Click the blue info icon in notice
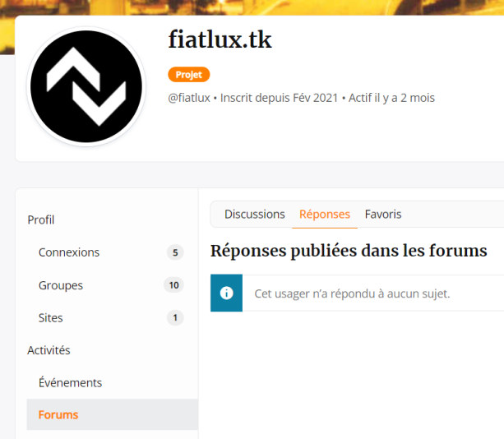Viewport: 504px width, 439px height. [x=226, y=293]
